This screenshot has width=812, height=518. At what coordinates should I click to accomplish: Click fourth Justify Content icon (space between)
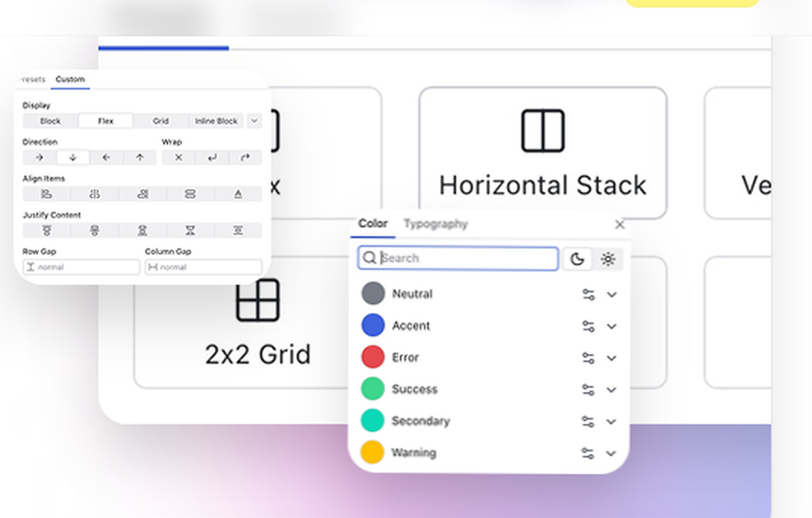(190, 231)
